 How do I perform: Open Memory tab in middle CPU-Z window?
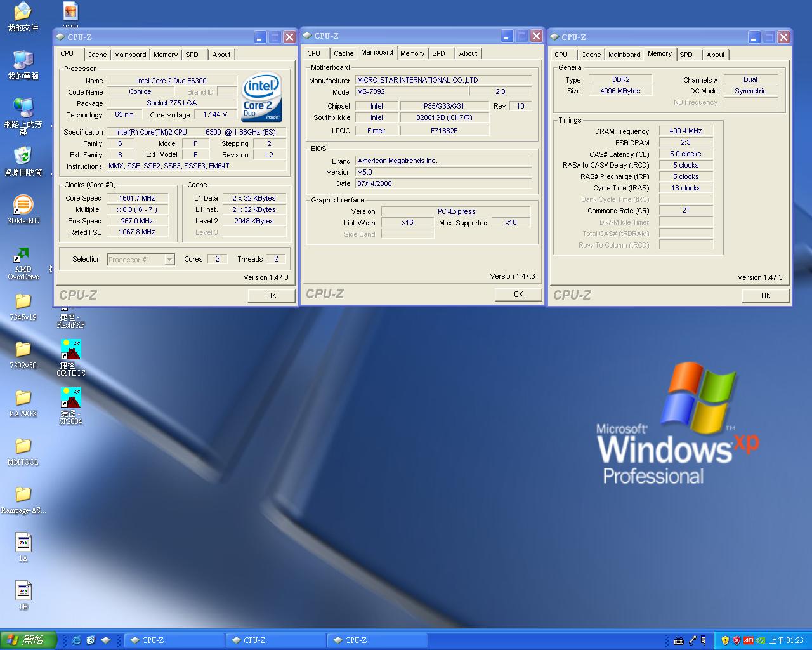[x=412, y=53]
